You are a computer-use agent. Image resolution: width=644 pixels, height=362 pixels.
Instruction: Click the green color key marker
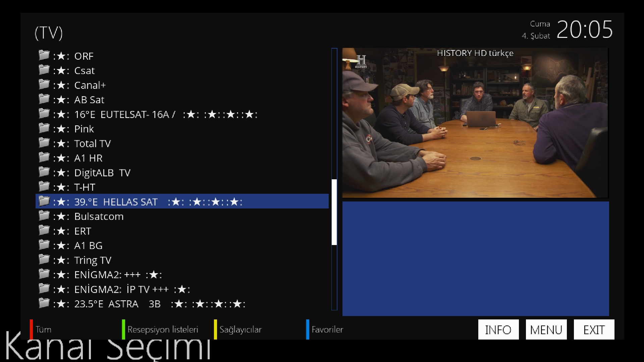click(x=123, y=329)
